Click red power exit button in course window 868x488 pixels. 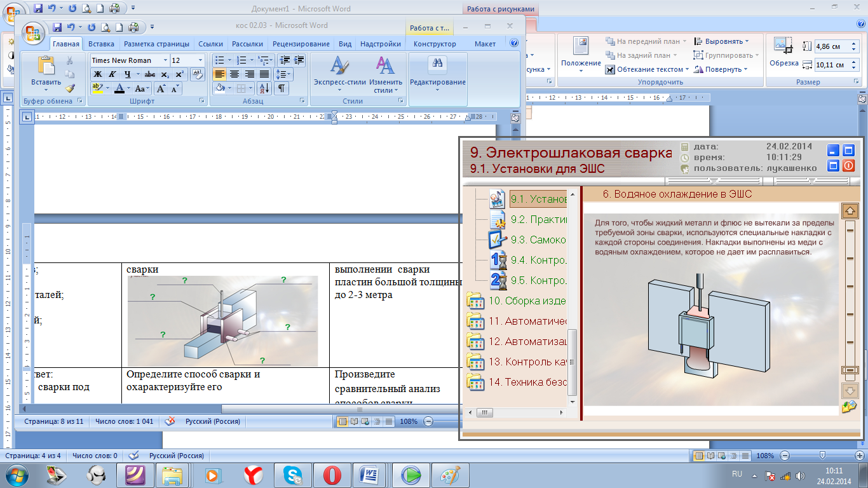pos(848,166)
